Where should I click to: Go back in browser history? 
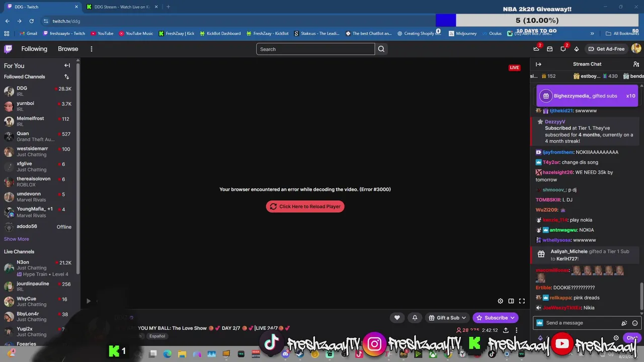click(7, 21)
